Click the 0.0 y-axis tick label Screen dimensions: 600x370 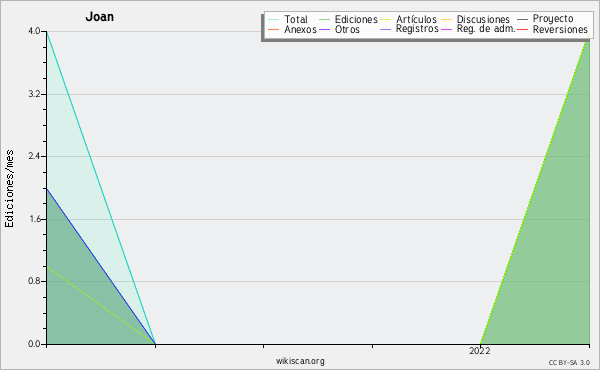[x=35, y=344]
